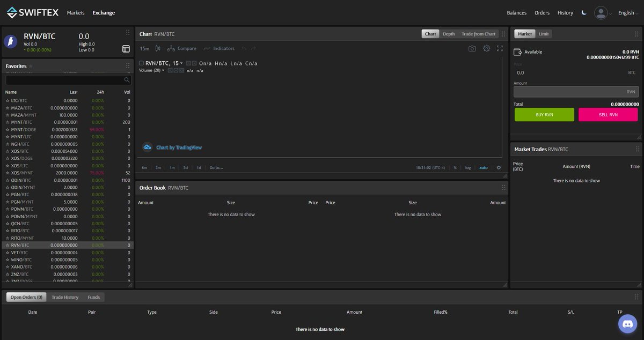Favorite MAZA/BTC with star
The height and width of the screenshot is (340, 644).
point(8,108)
